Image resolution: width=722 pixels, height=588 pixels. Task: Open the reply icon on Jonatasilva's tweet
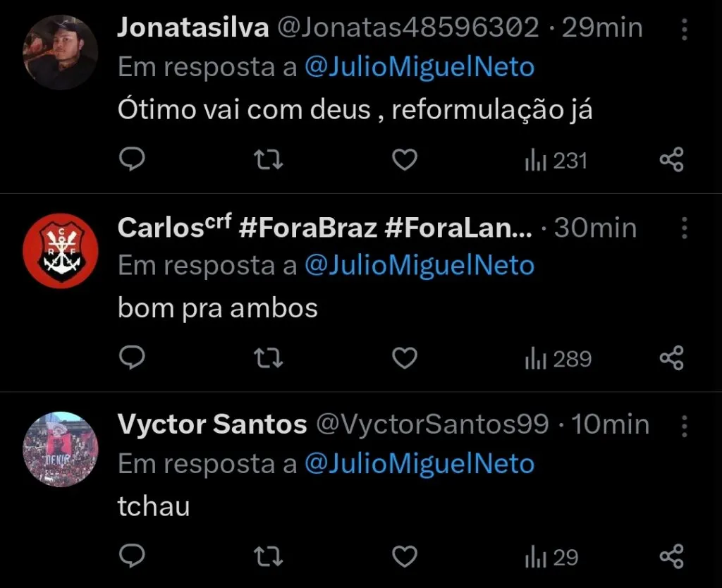tap(132, 159)
